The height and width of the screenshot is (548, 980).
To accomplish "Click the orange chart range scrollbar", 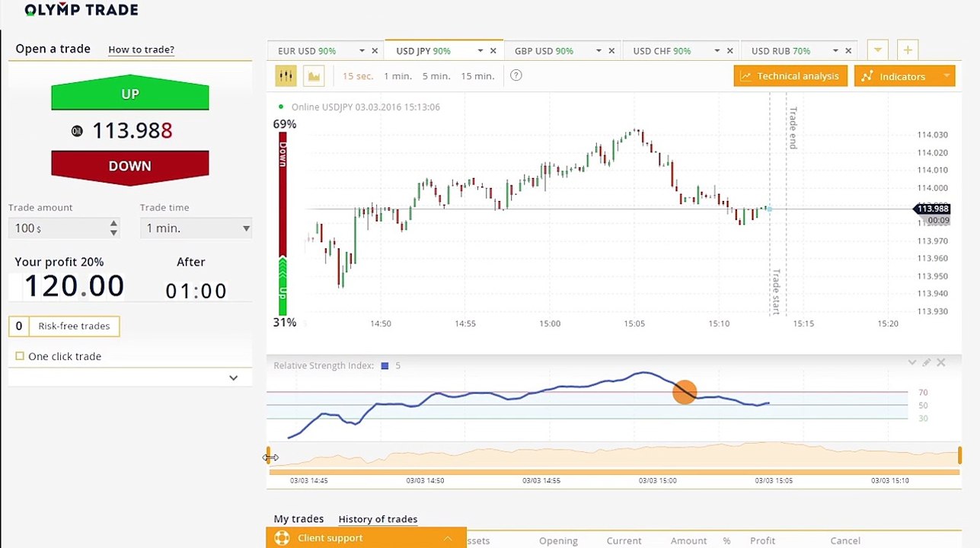I will point(614,472).
